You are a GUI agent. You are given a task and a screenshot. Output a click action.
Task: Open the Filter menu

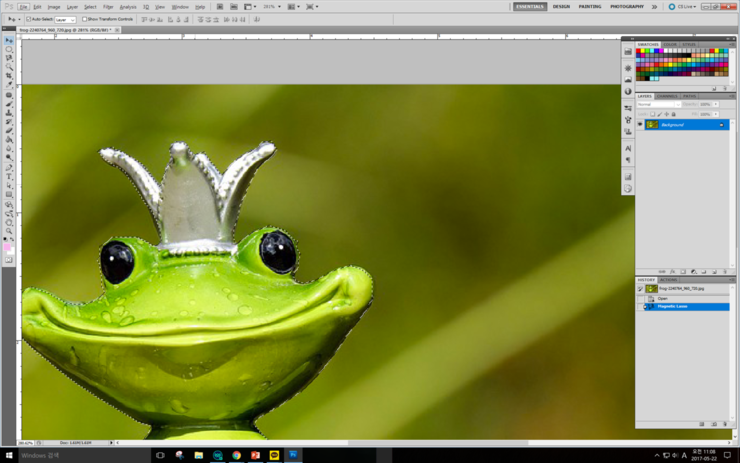point(108,6)
